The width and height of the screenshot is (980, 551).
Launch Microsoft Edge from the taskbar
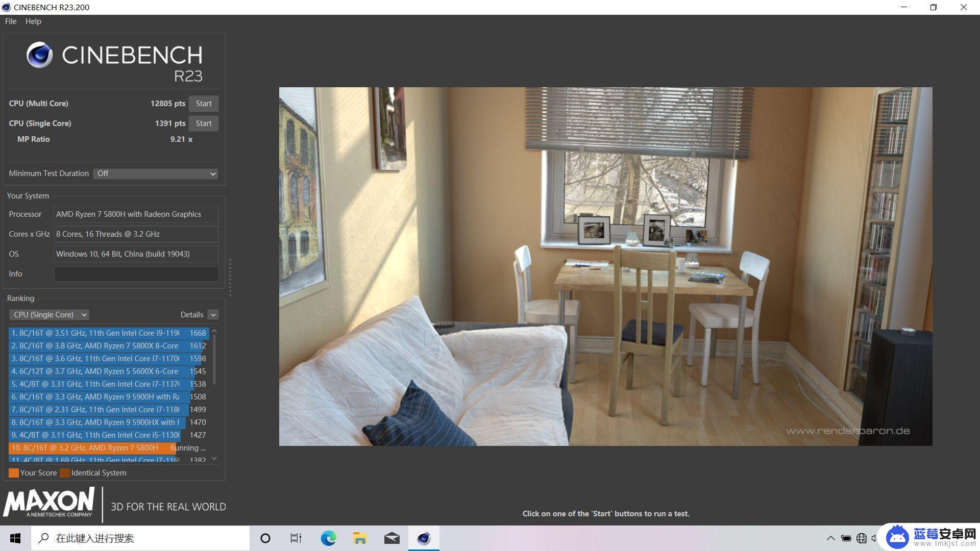(x=328, y=538)
